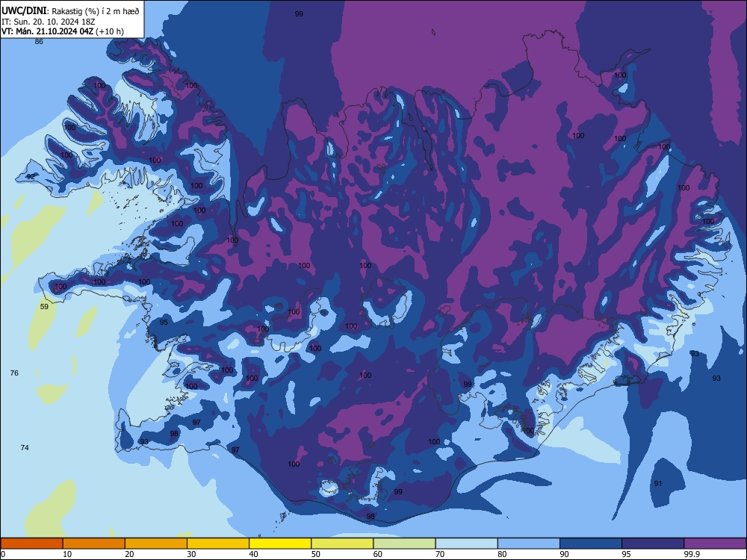Image resolution: width=747 pixels, height=560 pixels.
Task: Click the '(+10 h)' forecast offset text
Action: point(110,31)
